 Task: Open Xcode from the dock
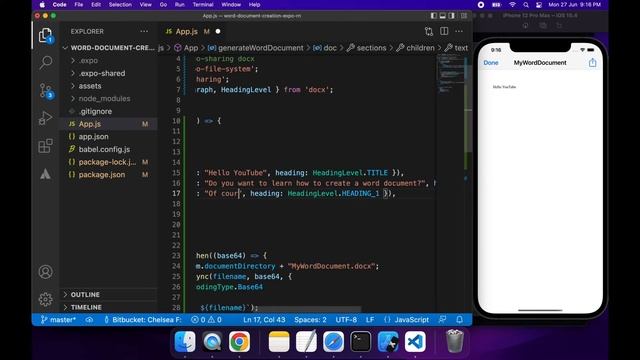pos(388,341)
